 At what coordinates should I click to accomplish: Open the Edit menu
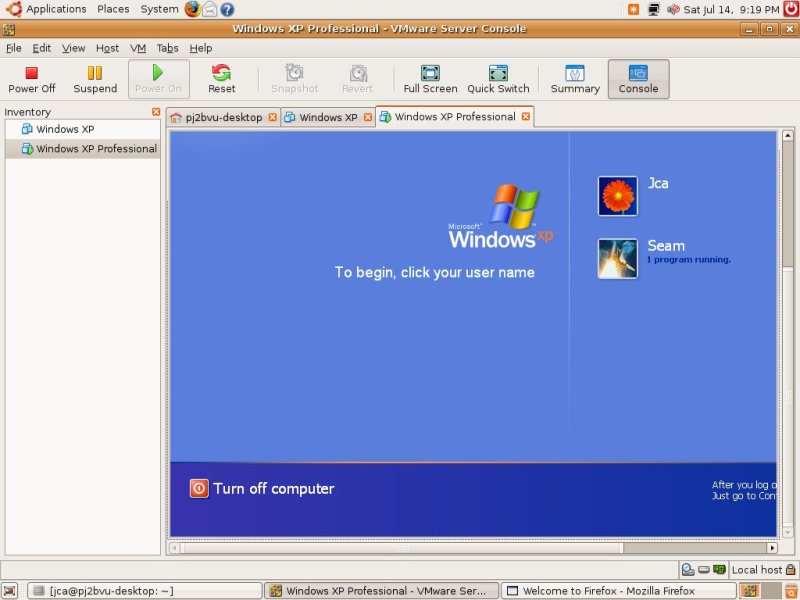click(41, 48)
